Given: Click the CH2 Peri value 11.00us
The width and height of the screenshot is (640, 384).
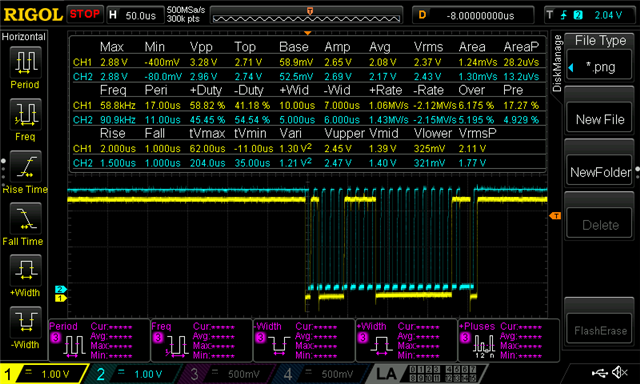Looking at the screenshot, I should (x=162, y=120).
